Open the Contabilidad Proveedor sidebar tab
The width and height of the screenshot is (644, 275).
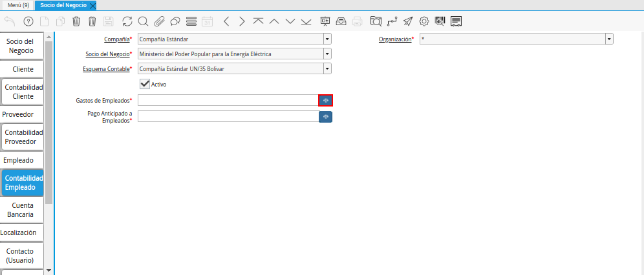(x=24, y=137)
